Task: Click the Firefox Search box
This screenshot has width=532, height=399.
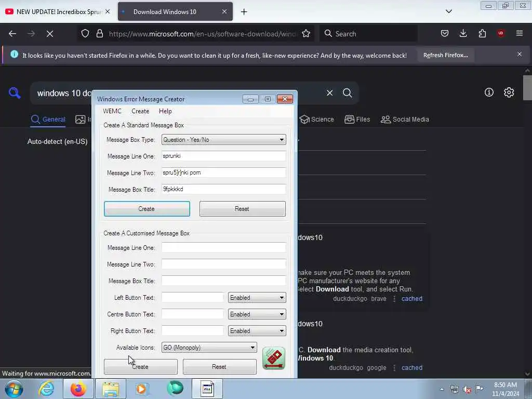Action: [x=368, y=34]
